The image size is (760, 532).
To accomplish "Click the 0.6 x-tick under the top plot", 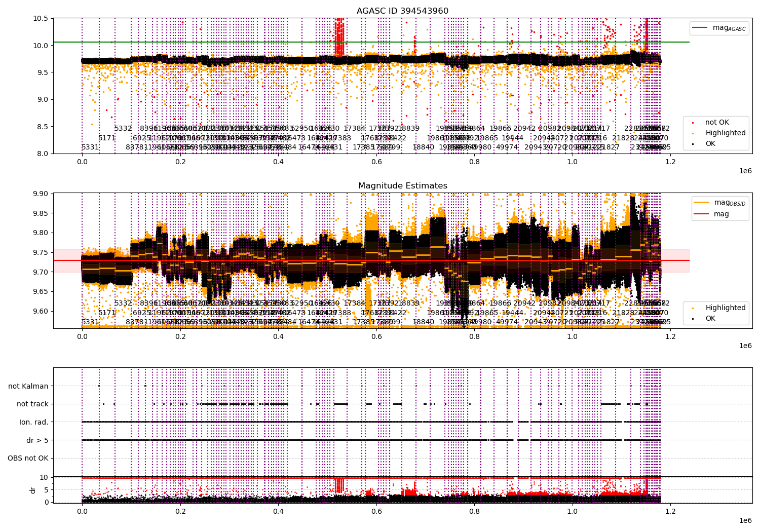I will pyautogui.click(x=376, y=162).
